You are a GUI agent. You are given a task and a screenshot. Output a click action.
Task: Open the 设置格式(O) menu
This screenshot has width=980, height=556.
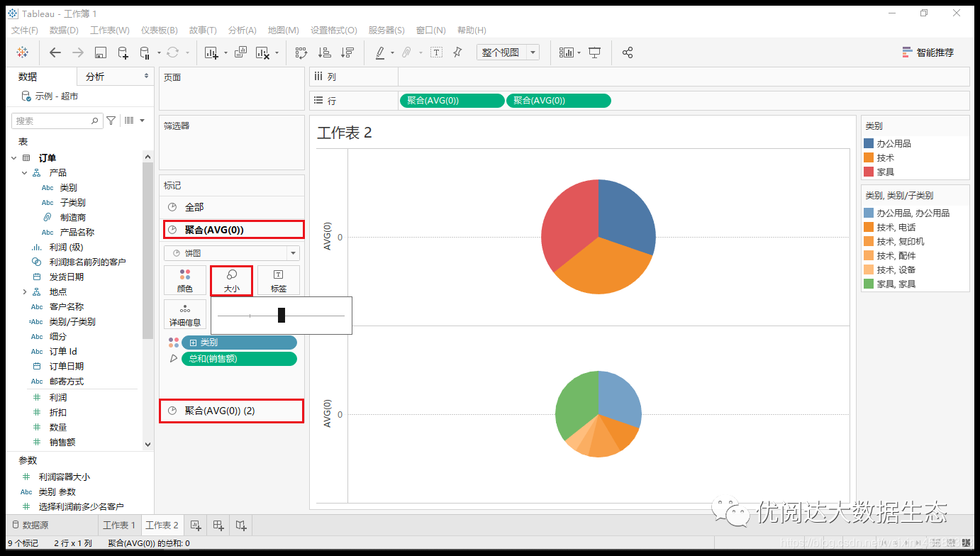[x=334, y=30]
